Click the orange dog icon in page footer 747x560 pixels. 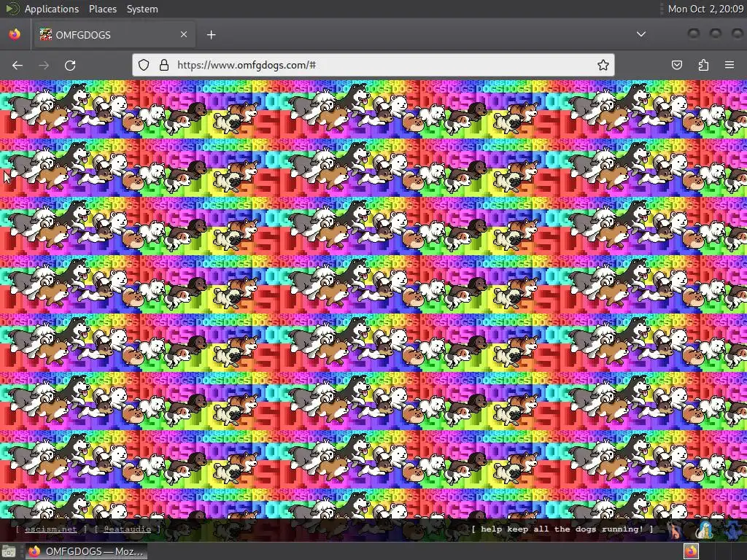coord(674,530)
